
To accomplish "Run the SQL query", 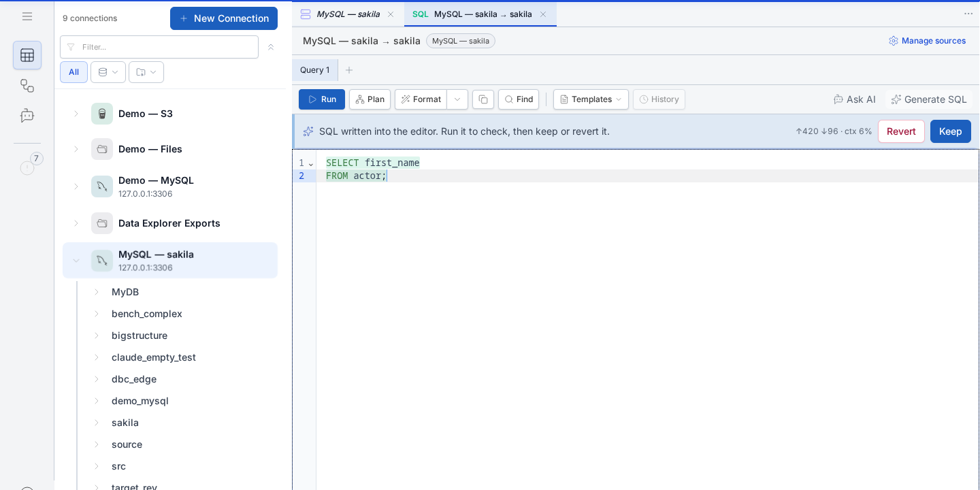I will pyautogui.click(x=322, y=99).
